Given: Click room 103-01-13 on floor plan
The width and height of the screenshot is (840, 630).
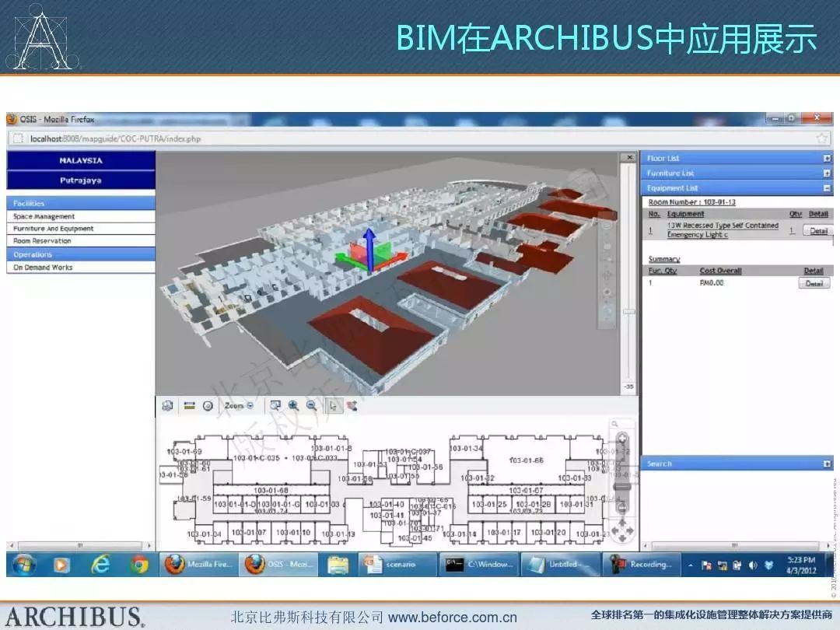Looking at the screenshot, I should pyautogui.click(x=338, y=534).
